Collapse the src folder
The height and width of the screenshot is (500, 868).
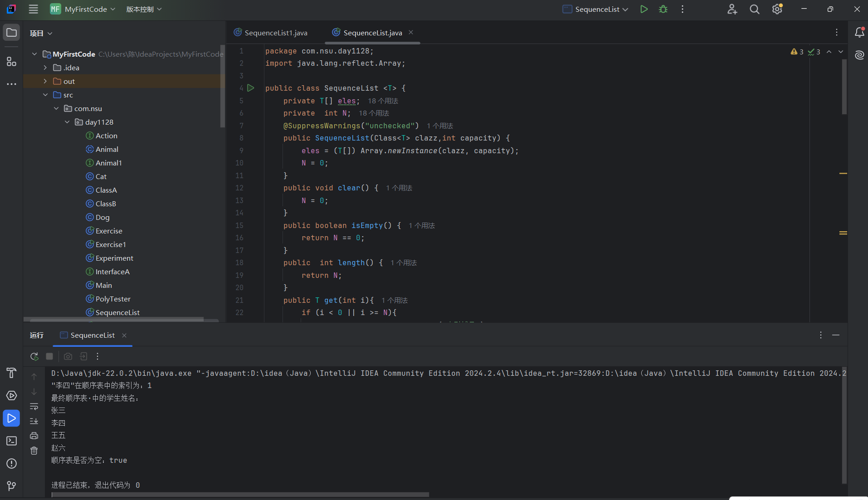click(45, 95)
